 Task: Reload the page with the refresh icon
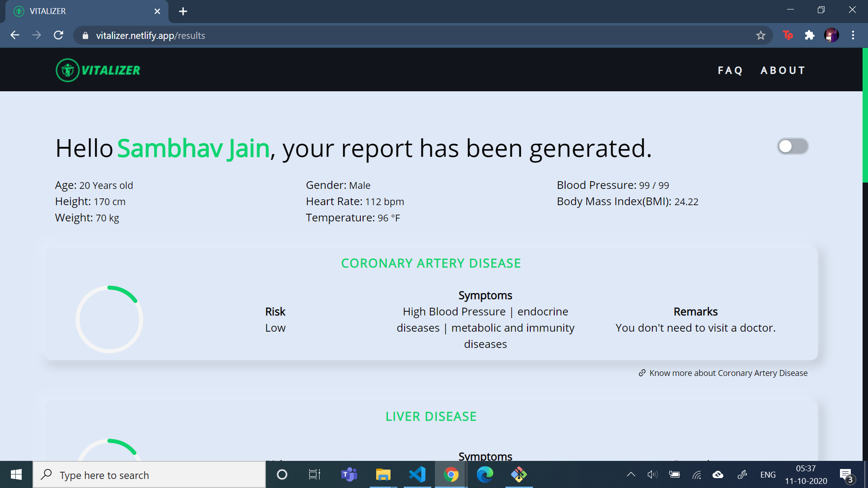coord(58,35)
